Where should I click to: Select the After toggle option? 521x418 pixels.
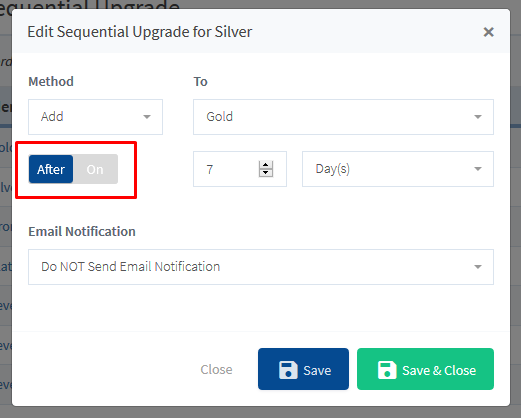51,169
